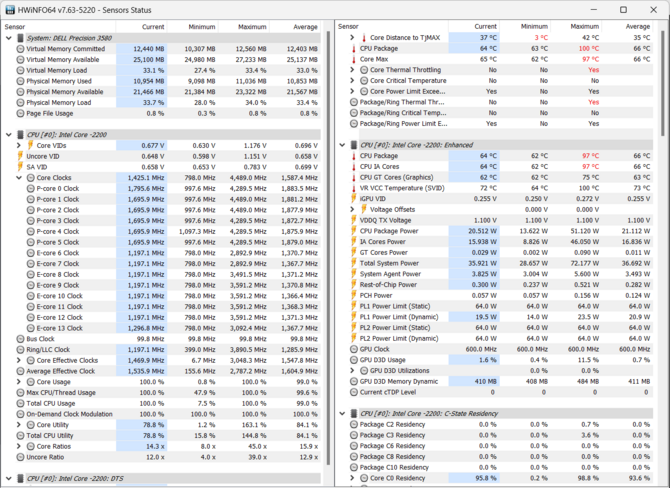The width and height of the screenshot is (670, 488).
Task: Expand the Core VIDs row
Action: 19,145
